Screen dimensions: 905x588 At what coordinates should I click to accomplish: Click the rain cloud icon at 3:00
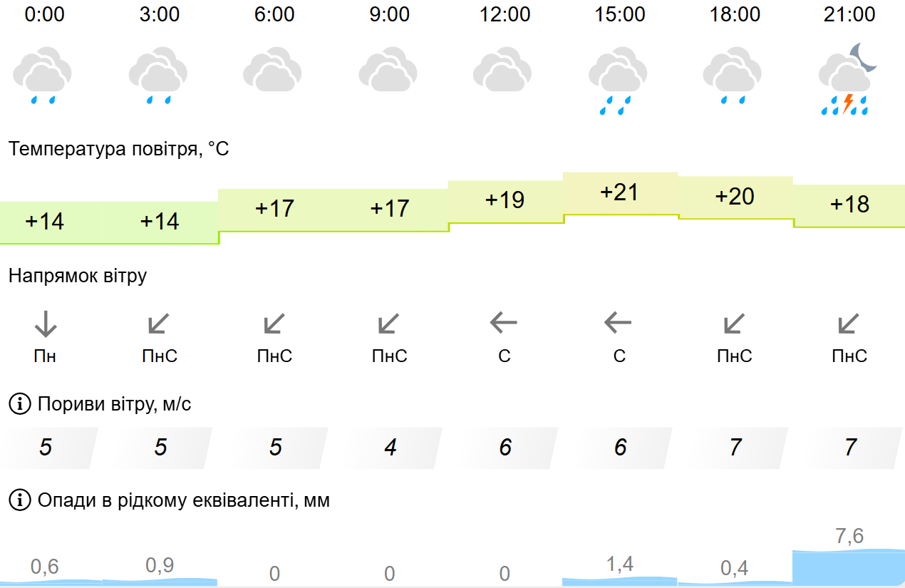tap(158, 75)
